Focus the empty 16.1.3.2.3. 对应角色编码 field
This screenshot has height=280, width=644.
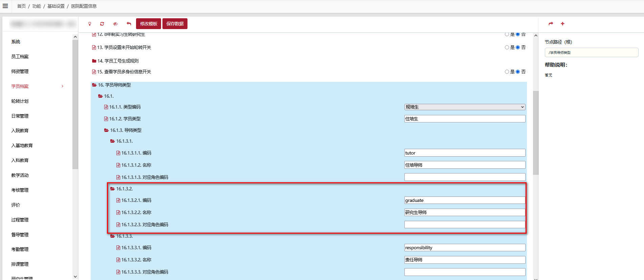[465, 225]
